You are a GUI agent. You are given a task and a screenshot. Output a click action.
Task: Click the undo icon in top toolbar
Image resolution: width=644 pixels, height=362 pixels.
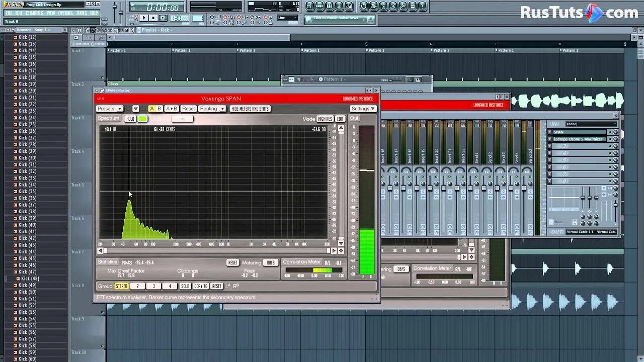364,6
